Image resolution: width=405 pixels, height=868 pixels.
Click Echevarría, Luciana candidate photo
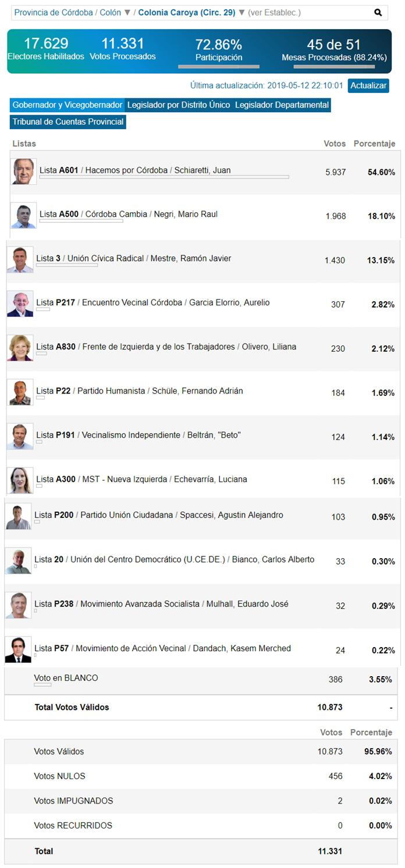20,481
